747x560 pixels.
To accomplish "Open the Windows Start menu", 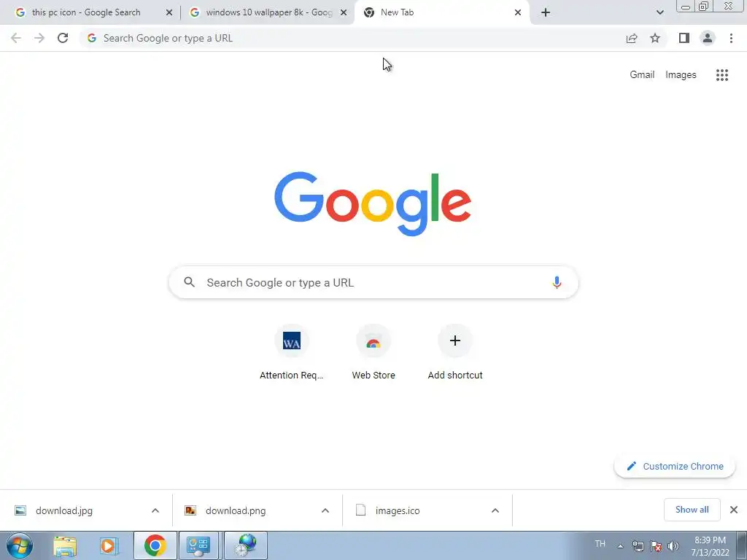I will coord(20,545).
